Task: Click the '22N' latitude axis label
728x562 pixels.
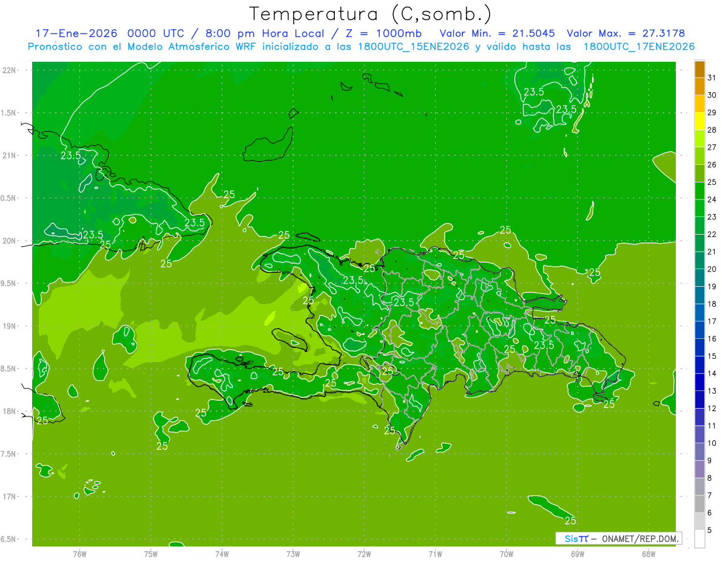Action: click(x=9, y=70)
